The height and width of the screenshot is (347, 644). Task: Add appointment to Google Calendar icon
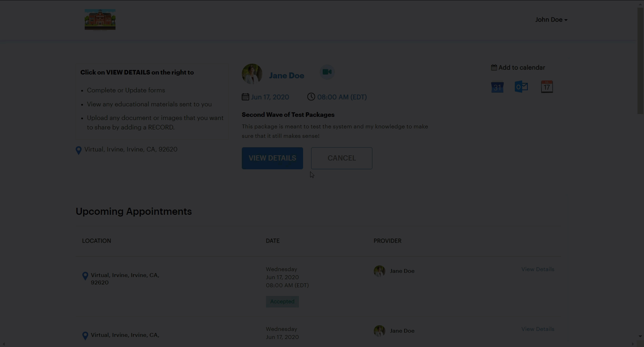tap(497, 87)
